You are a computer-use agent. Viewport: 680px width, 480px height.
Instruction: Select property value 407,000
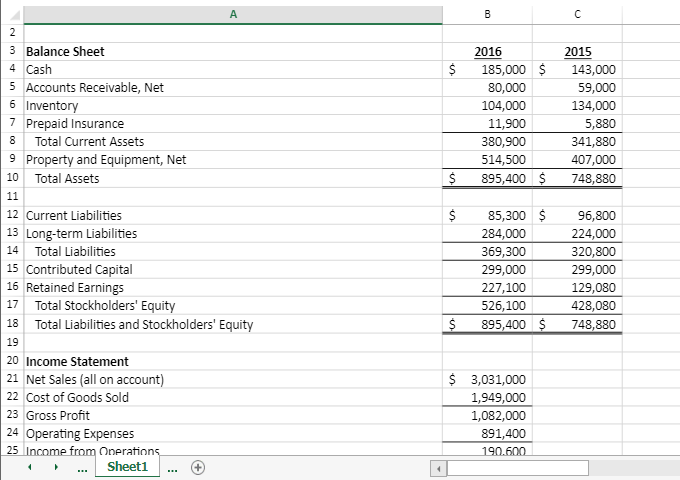(x=577, y=160)
